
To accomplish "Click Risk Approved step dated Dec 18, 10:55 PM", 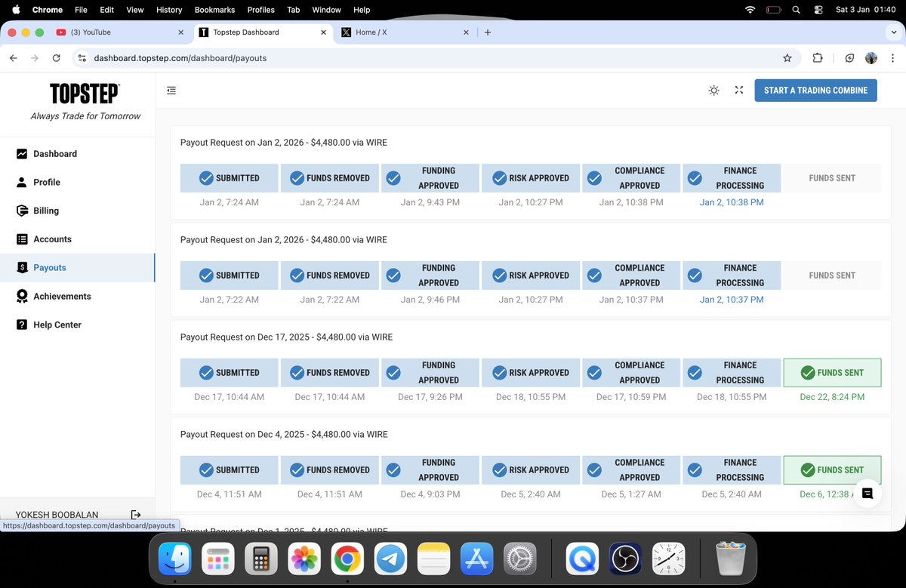I will click(x=531, y=373).
